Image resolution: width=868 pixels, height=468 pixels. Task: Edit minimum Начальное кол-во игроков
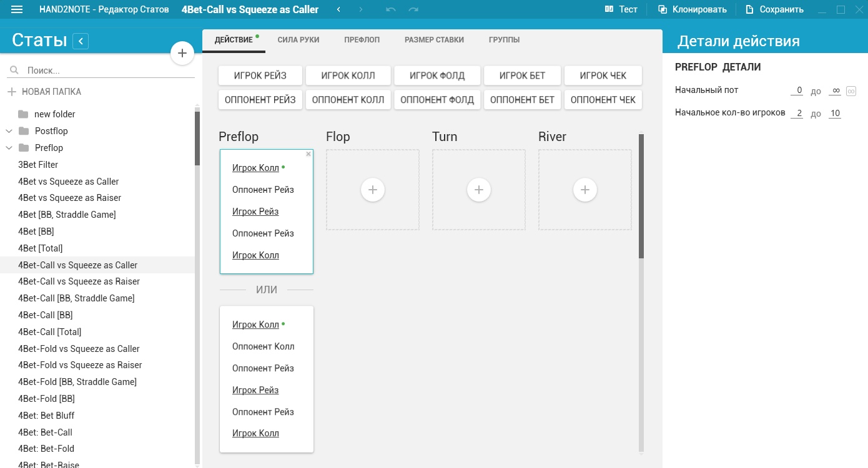point(797,114)
